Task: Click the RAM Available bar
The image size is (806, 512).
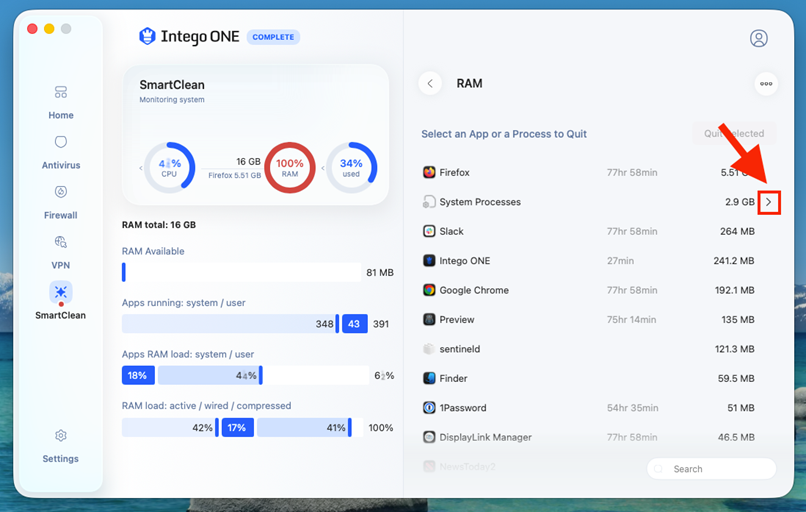Action: [x=241, y=272]
